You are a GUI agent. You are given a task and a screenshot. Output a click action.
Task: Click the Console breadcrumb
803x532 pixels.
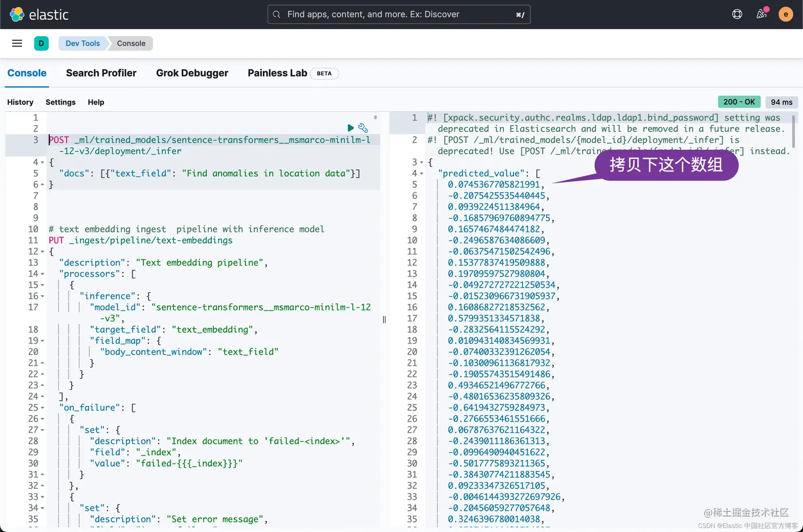131,44
